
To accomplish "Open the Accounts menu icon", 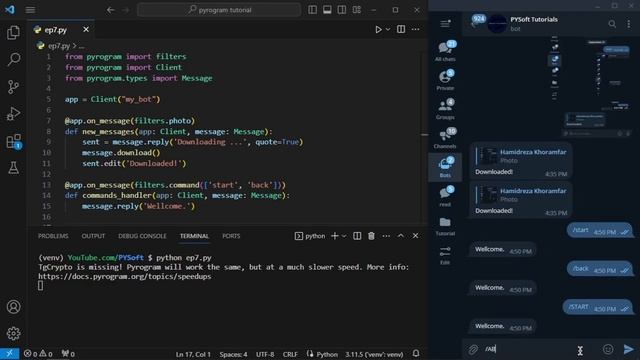I will (13, 307).
